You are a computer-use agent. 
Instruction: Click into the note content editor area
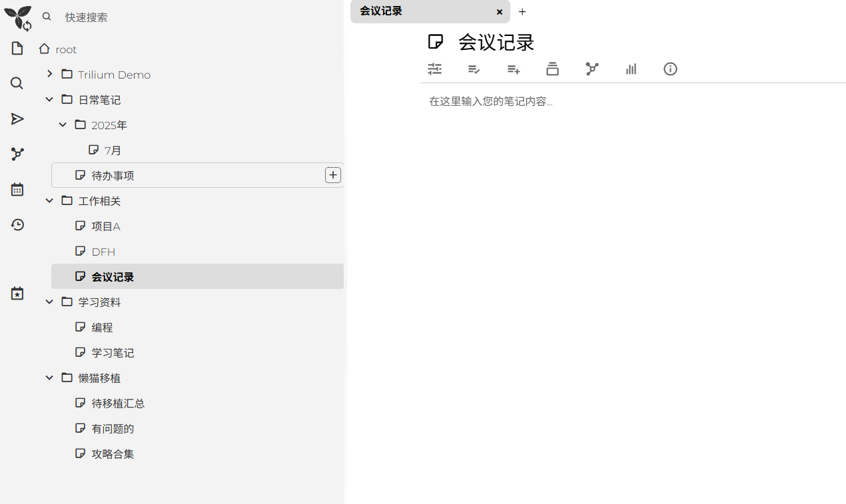click(x=633, y=101)
